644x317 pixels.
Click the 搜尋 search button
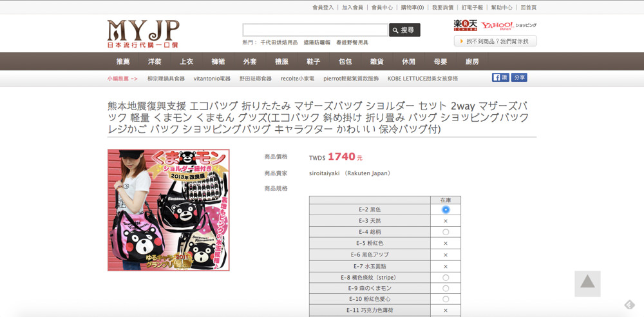[x=404, y=30]
